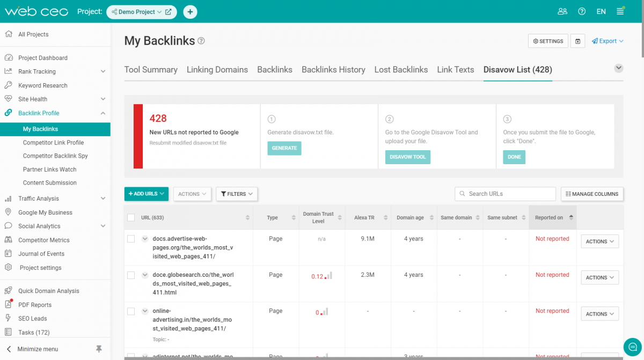The image size is (644, 360).
Task: Check the doce.globesearch.co backlink row
Action: click(x=130, y=275)
